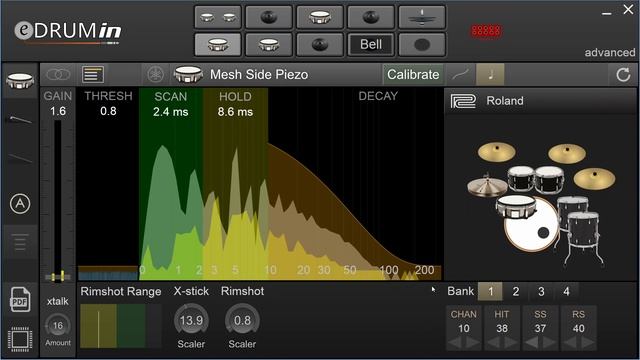Select the round pad input in bottom row
The height and width of the screenshot is (360, 640).
(x=422, y=44)
